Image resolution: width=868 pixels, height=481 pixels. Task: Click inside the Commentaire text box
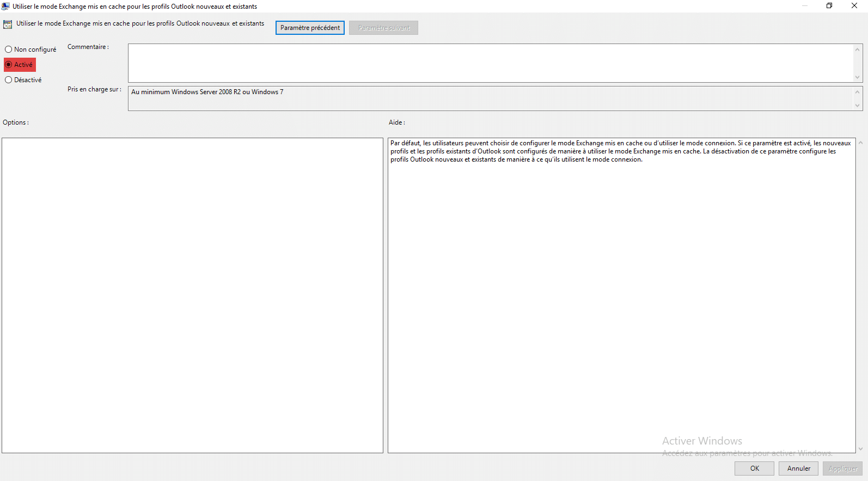click(490, 63)
